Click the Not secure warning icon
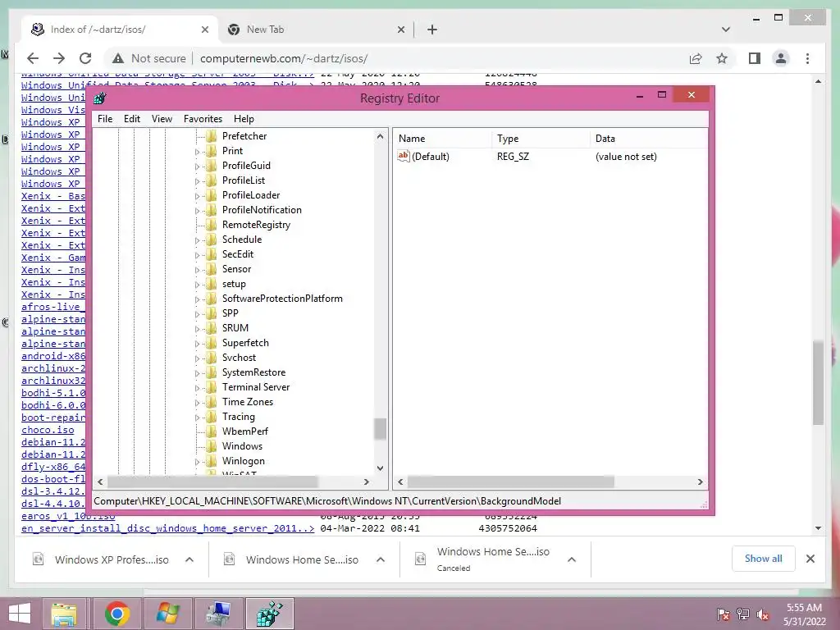The height and width of the screenshot is (630, 840). click(x=118, y=58)
